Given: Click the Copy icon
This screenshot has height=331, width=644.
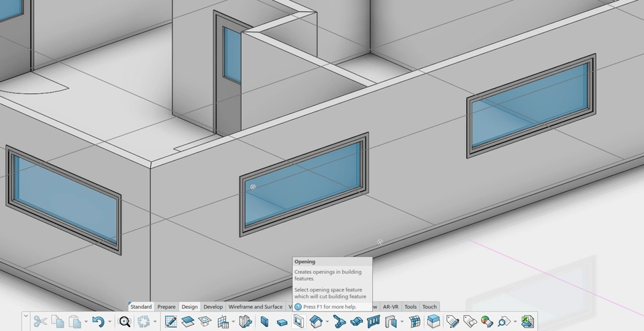Looking at the screenshot, I should pos(58,321).
